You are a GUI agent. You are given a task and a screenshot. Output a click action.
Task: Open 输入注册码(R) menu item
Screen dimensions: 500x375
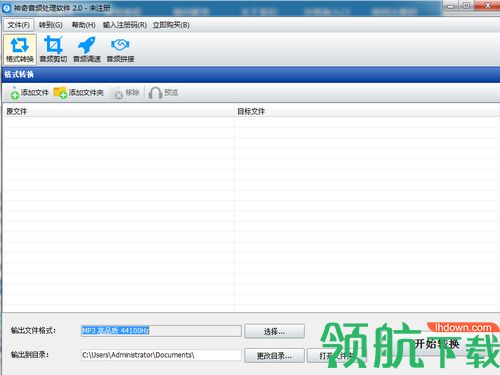(x=125, y=25)
